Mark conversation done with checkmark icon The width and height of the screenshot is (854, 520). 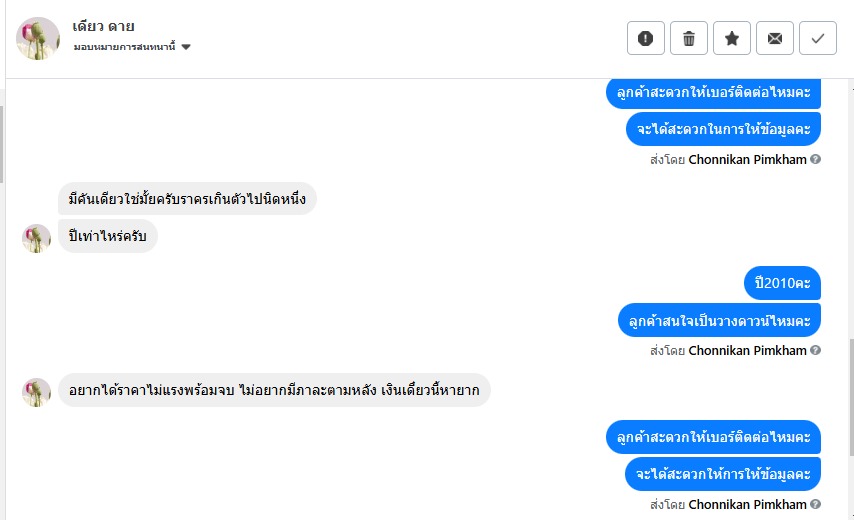point(818,38)
